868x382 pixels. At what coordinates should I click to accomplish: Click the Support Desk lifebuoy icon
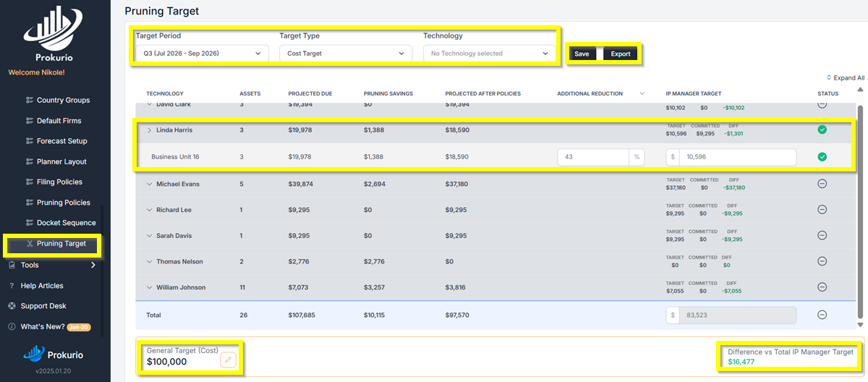[x=12, y=306]
